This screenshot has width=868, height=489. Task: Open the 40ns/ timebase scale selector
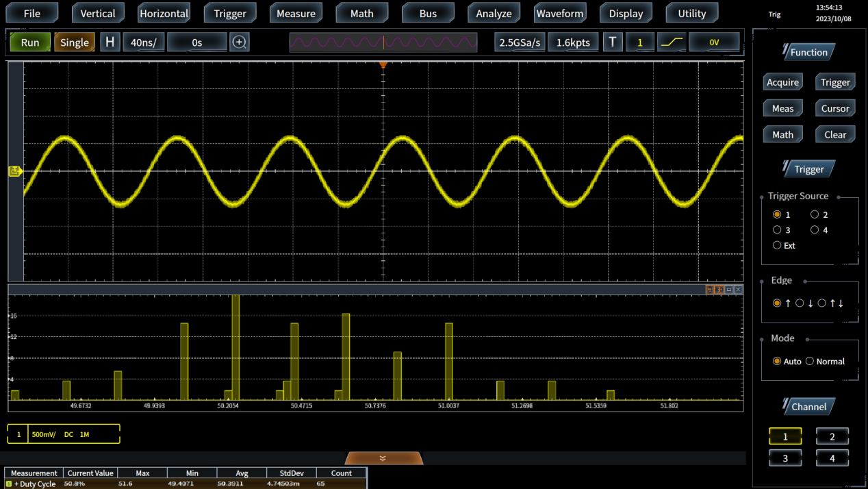coord(143,42)
